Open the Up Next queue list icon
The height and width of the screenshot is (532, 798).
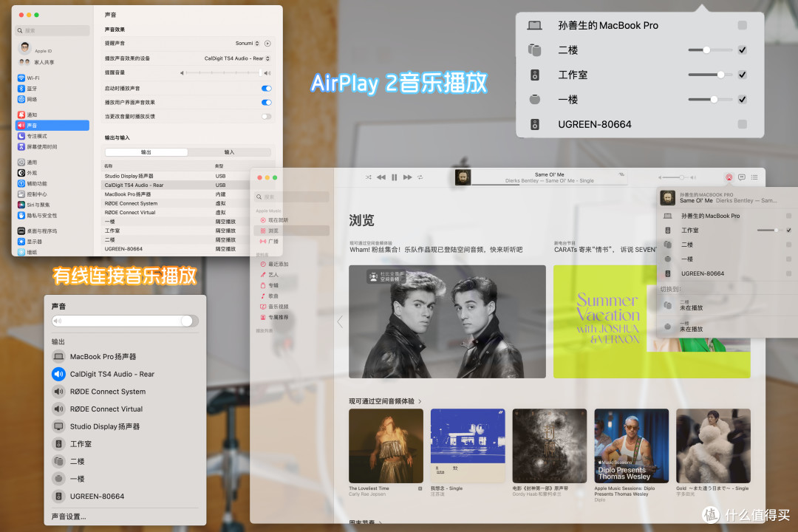tap(754, 177)
